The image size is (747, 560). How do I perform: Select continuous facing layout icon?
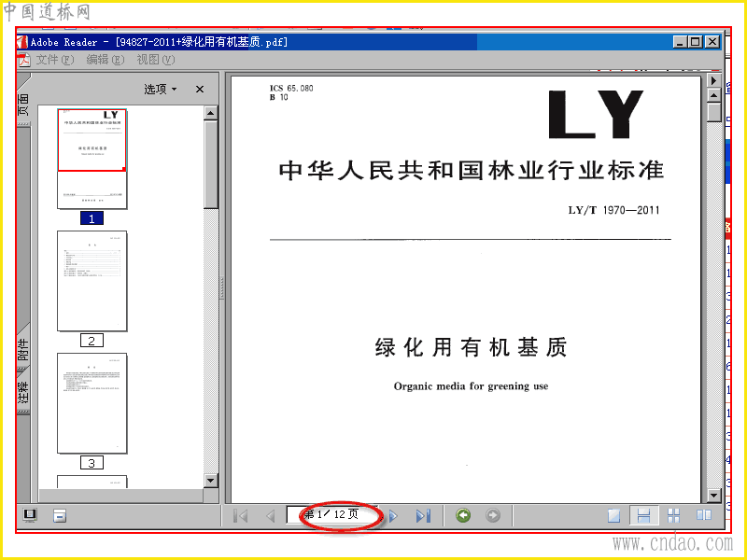coord(673,515)
